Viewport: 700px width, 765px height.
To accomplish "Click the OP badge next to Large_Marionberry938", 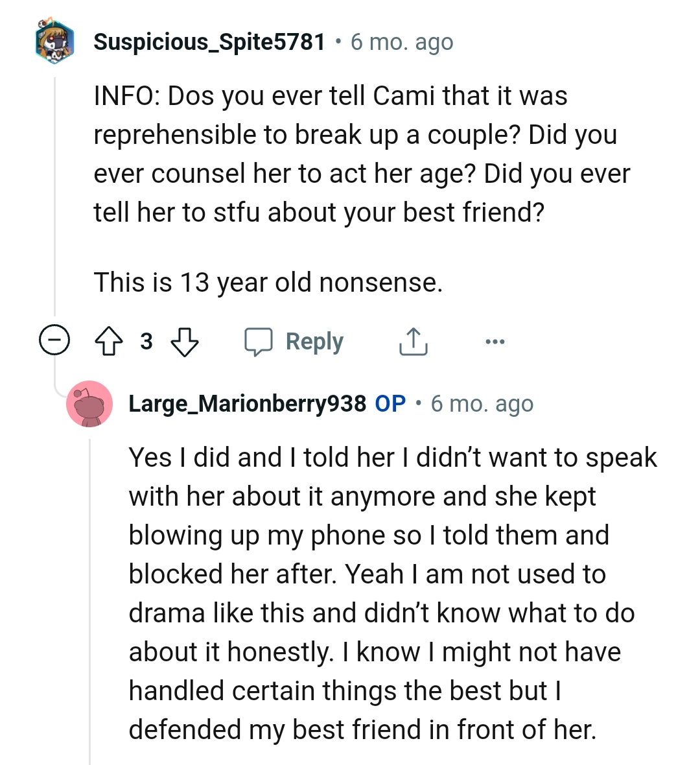I will pos(391,403).
